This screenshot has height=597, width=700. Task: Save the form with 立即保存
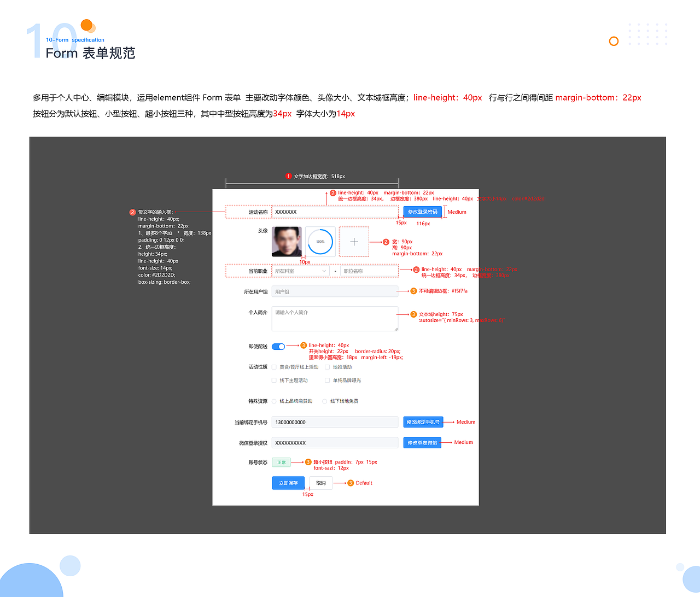[288, 483]
